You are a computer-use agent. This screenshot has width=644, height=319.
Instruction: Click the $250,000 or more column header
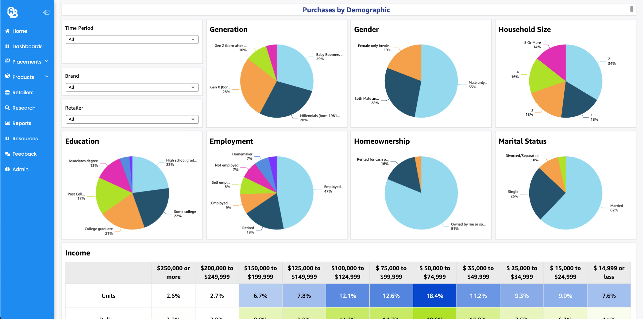pyautogui.click(x=173, y=272)
